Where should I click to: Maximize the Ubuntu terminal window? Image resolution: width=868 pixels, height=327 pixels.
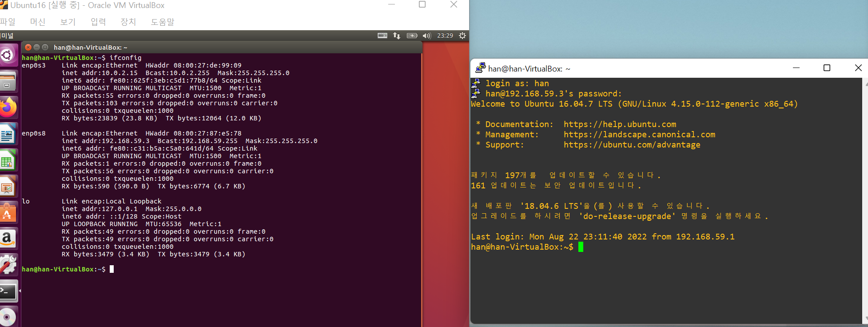tap(45, 47)
